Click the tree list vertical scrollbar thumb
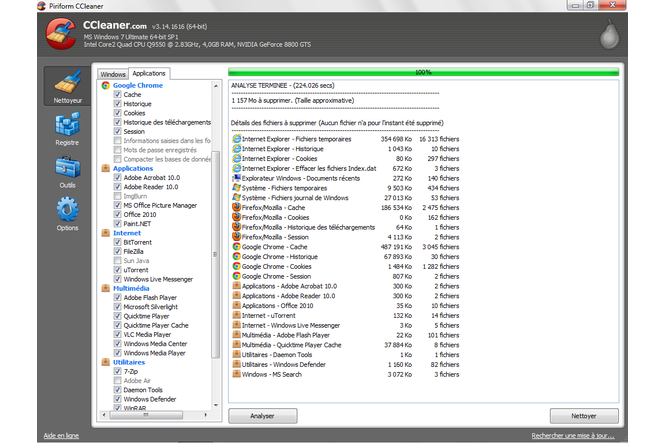This screenshot has width=664, height=443. click(216, 254)
